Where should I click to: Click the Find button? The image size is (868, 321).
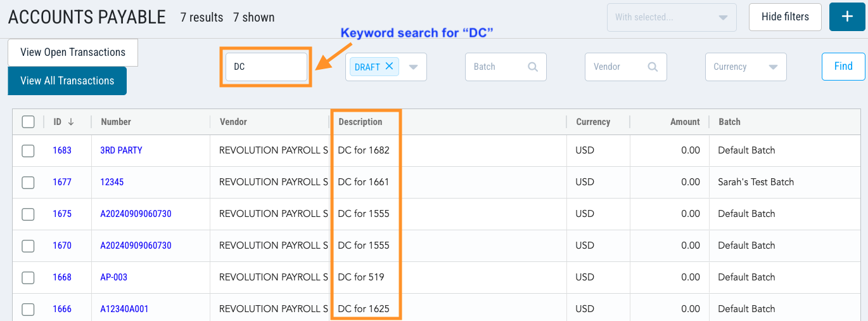click(843, 67)
